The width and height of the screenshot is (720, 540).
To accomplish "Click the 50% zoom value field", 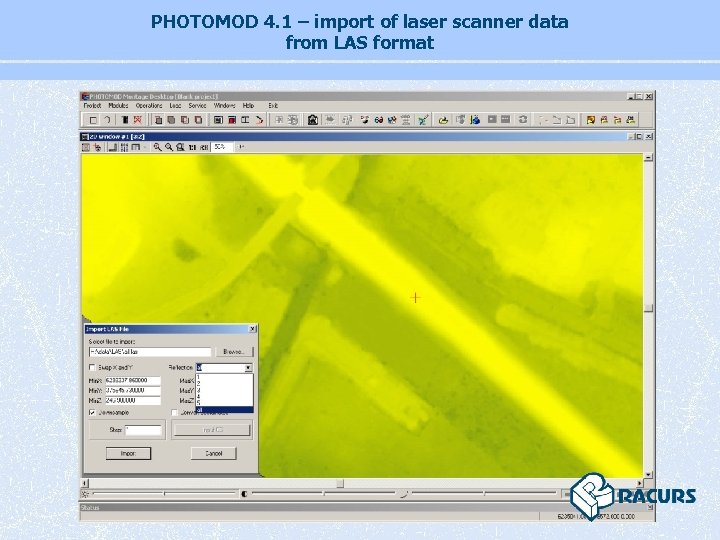I will (222, 147).
